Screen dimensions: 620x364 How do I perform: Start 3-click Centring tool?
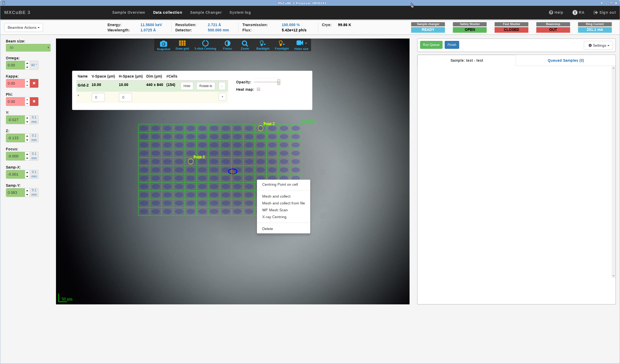pos(205,43)
